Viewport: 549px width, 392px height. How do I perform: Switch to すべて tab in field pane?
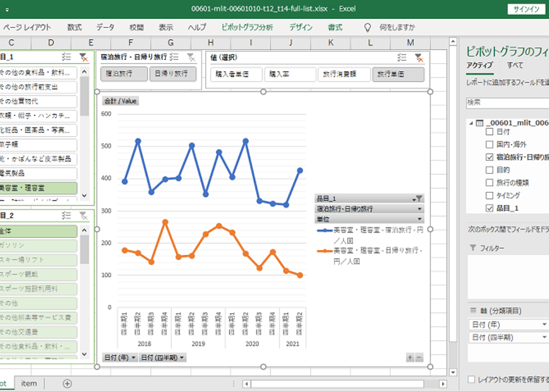(x=515, y=65)
